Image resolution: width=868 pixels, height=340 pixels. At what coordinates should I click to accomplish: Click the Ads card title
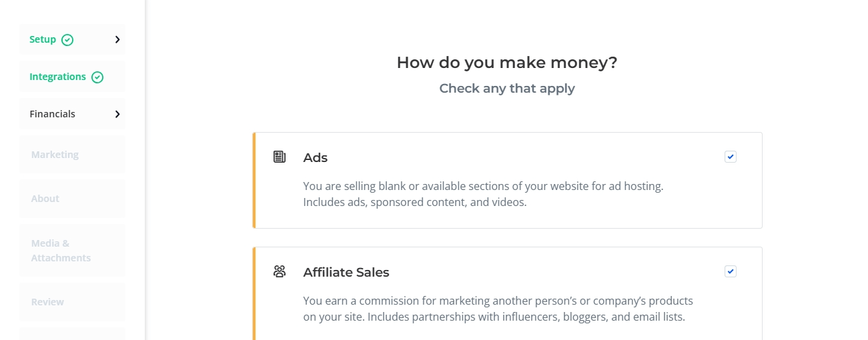tap(316, 158)
